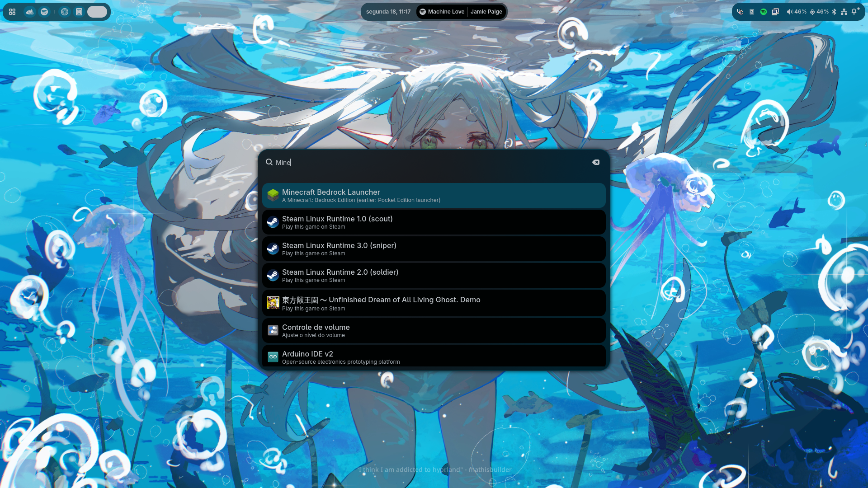Click the date and time clock label
Screen dimensions: 868x488
388,12
